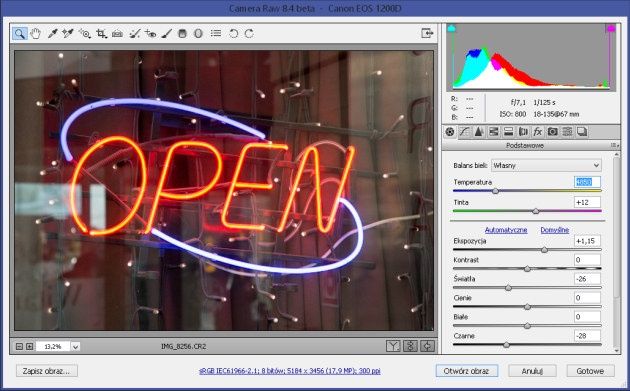
Task: Switch to the Tone Curve tab
Action: [464, 131]
